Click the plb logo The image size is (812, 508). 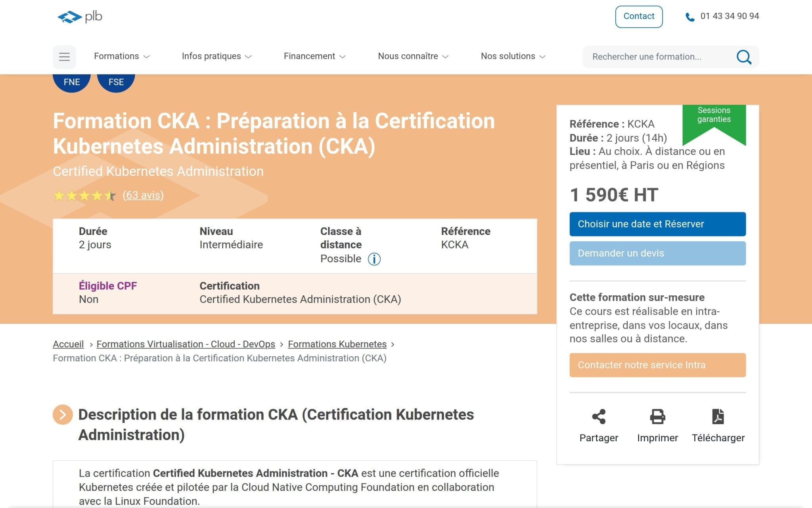(x=80, y=17)
